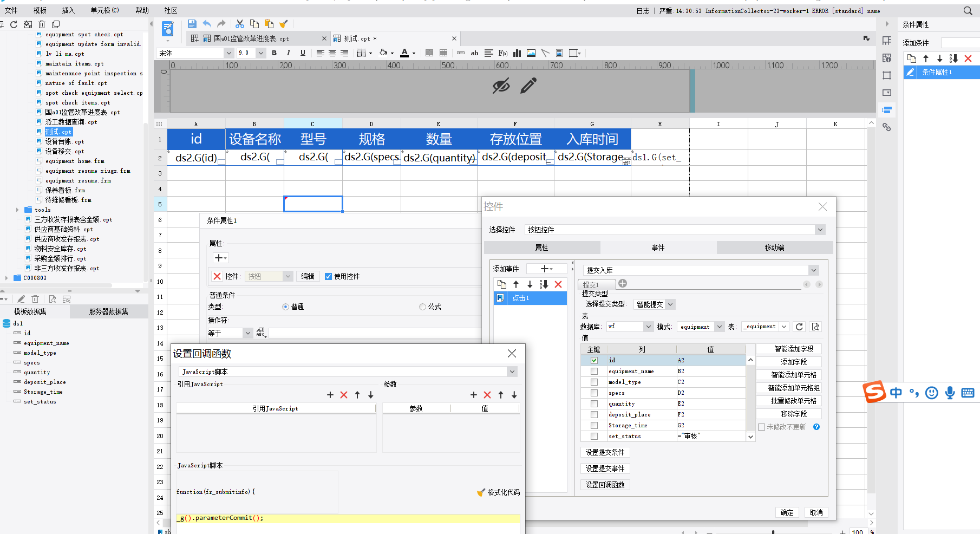This screenshot has height=534, width=980.
Task: Click the pencil edit icon in parameter pane
Action: 528,85
